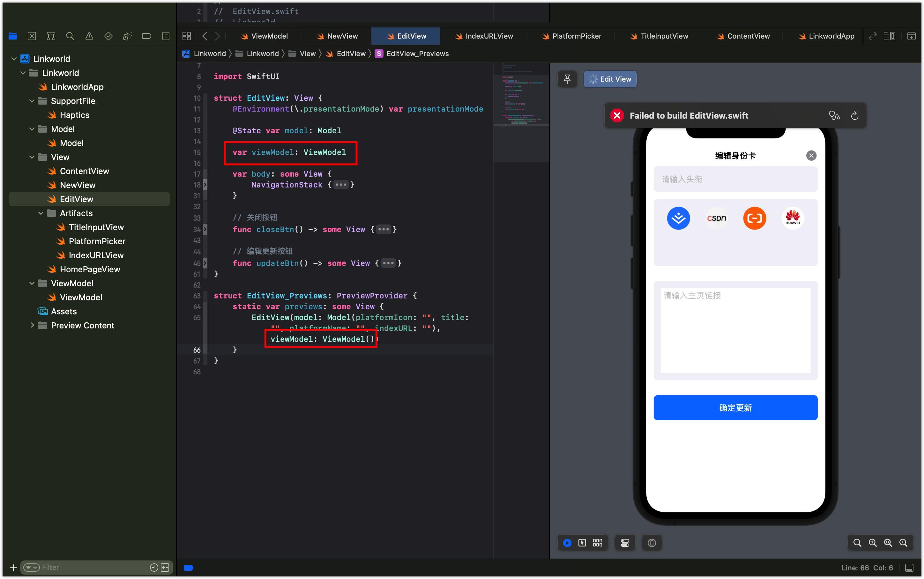Screen dimensions: 924x579
Task: Switch to the ViewModel editor tab
Action: pyautogui.click(x=264, y=36)
